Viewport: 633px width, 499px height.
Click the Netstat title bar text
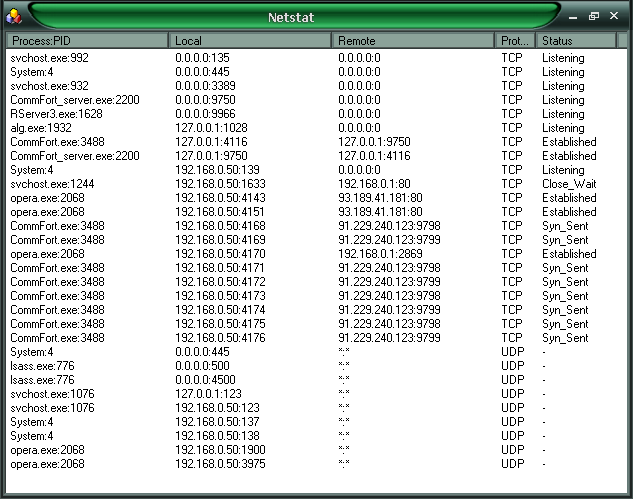[292, 17]
